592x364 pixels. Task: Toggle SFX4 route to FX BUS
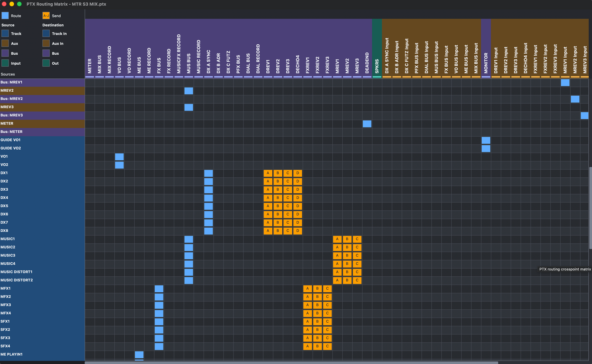[x=159, y=346]
